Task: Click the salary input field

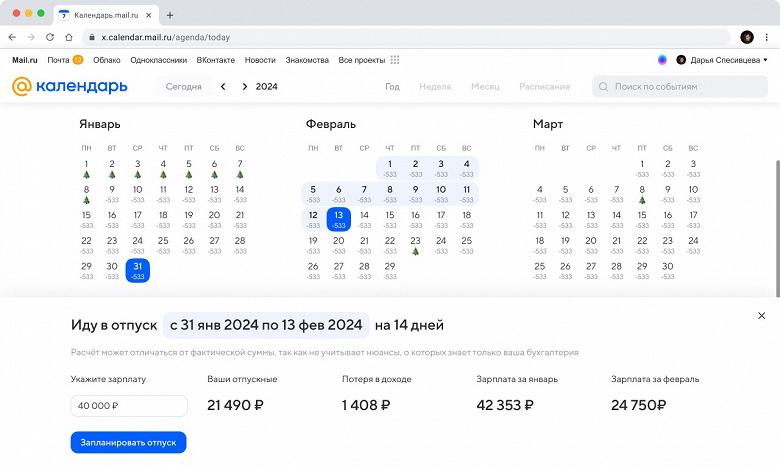Action: point(129,406)
